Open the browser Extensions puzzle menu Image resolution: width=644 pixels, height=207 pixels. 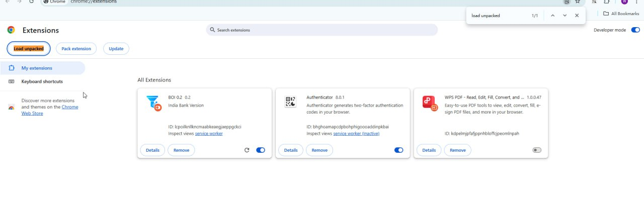coord(607,2)
